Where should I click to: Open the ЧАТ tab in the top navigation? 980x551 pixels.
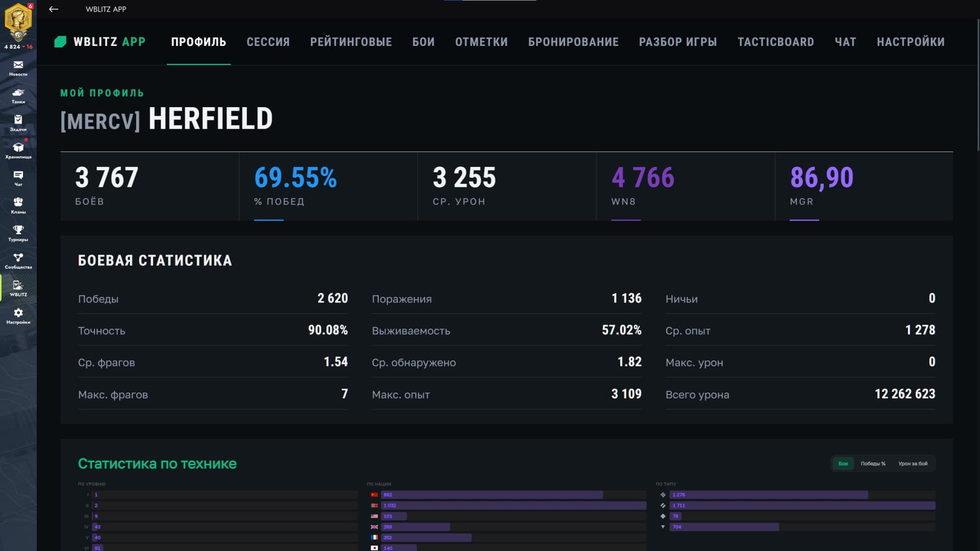click(x=845, y=42)
